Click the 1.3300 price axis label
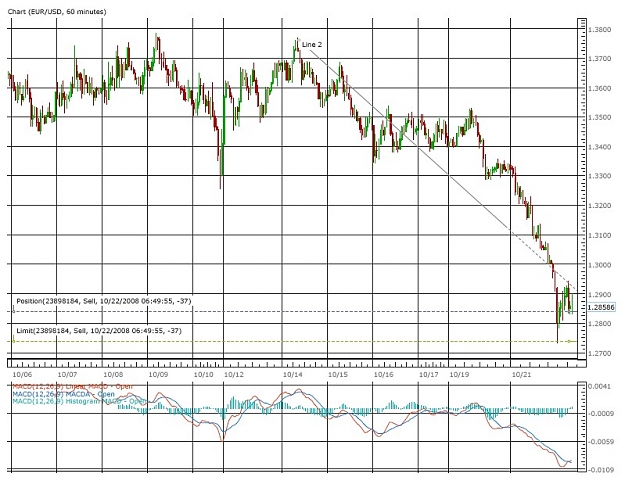The height and width of the screenshot is (477, 625). (x=599, y=176)
